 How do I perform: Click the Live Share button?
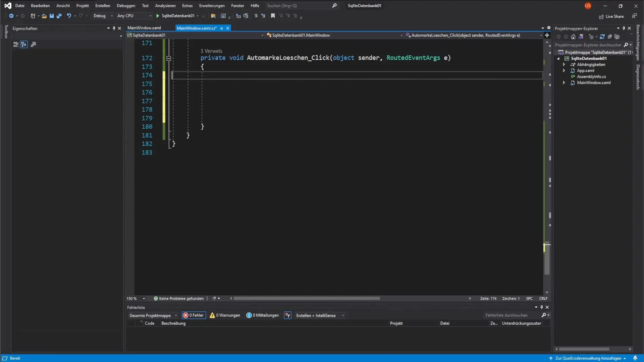pyautogui.click(x=611, y=16)
